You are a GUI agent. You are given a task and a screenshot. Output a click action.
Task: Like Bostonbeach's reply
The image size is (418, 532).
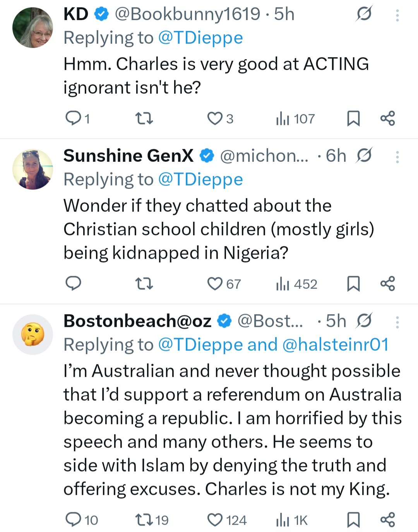pos(217,520)
